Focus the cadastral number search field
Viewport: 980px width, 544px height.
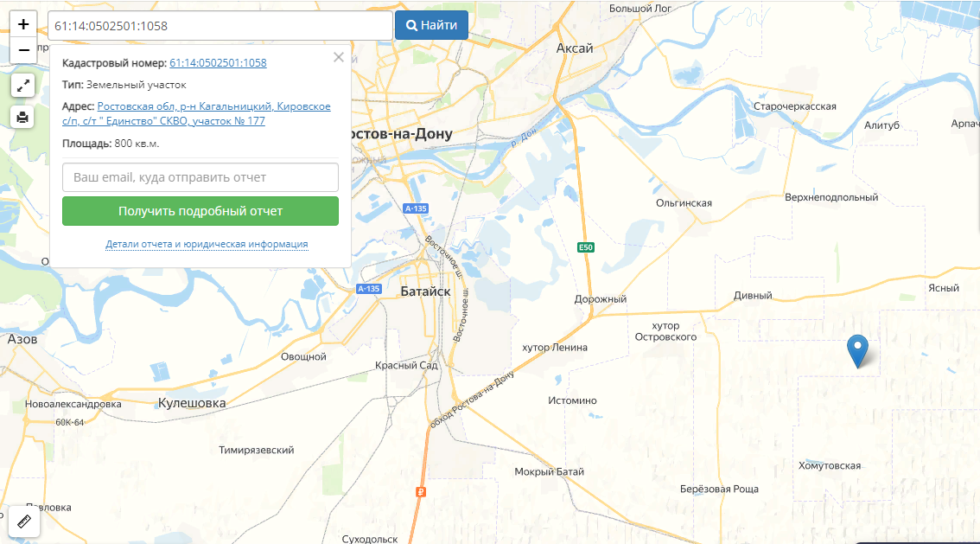220,26
